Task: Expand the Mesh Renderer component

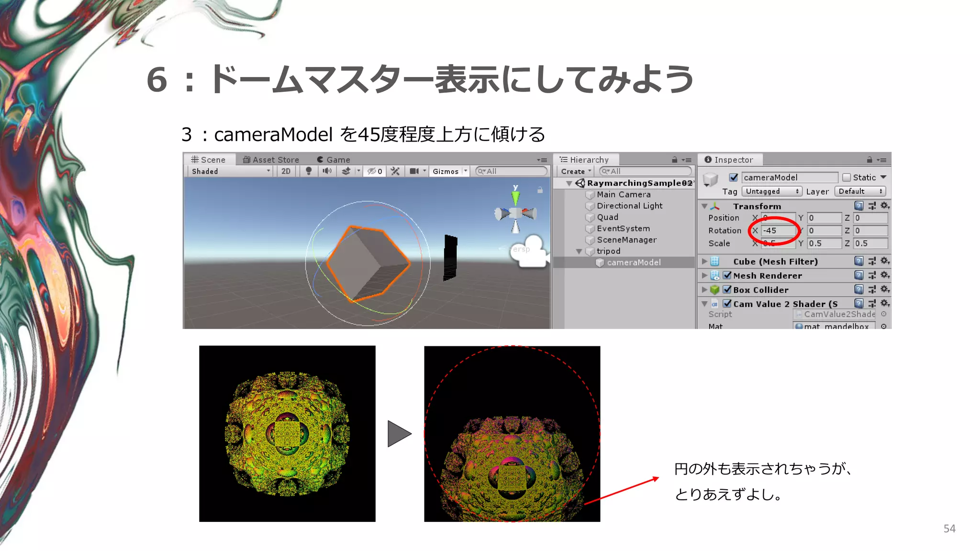Action: (704, 275)
